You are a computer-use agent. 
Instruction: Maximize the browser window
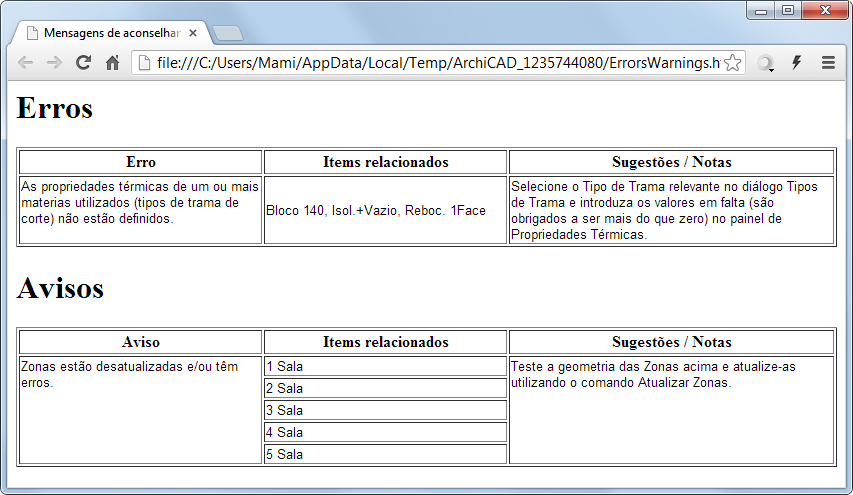point(788,10)
